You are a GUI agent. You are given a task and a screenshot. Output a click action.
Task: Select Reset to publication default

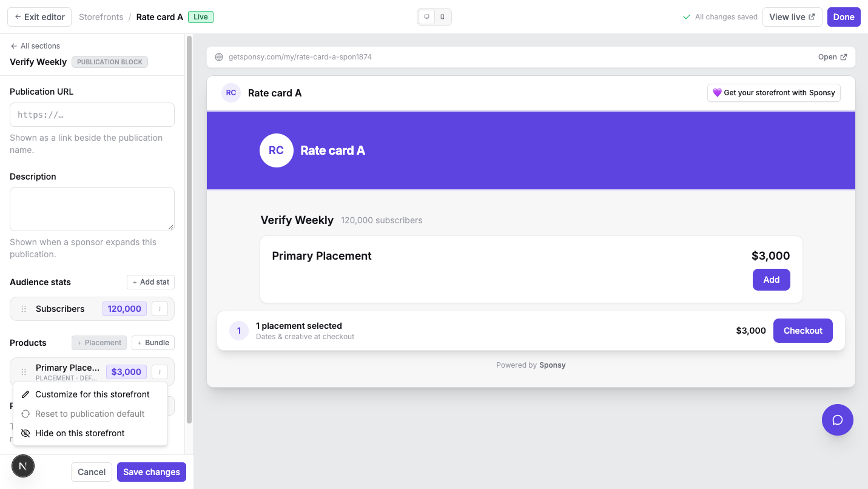(90, 414)
